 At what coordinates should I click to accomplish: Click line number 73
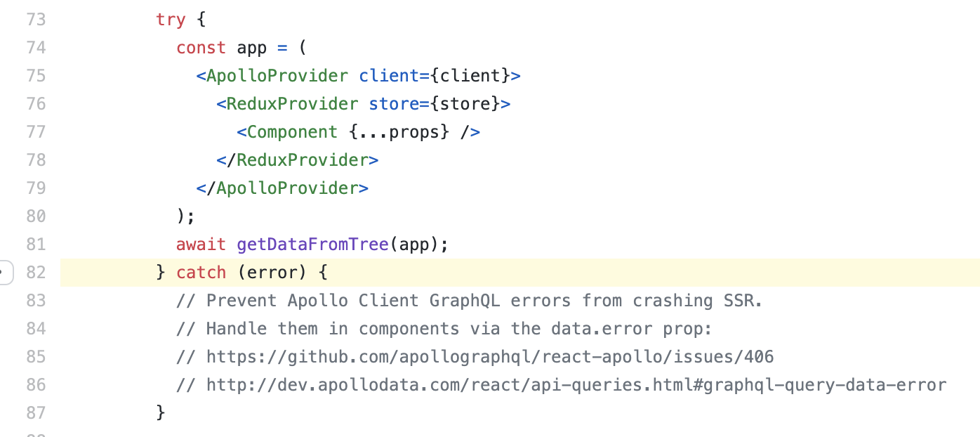coord(36,20)
